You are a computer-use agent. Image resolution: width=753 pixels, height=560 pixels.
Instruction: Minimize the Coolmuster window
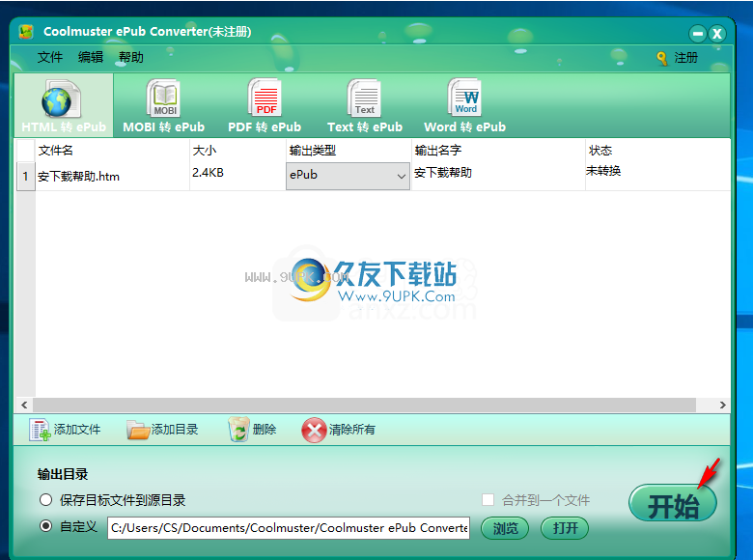click(697, 34)
